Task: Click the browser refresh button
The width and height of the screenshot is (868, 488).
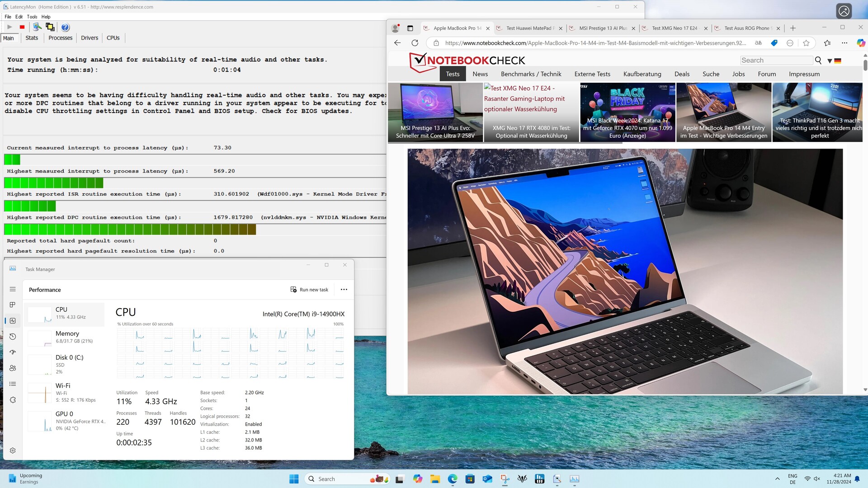Action: pos(415,43)
